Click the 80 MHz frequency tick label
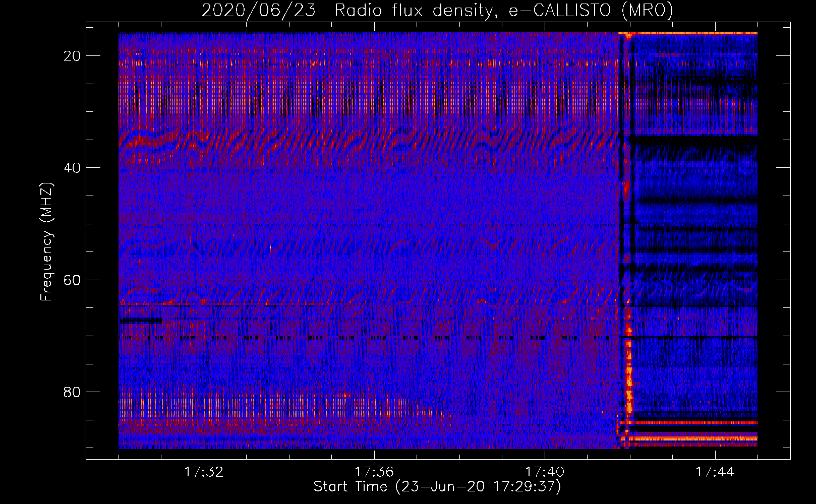The image size is (816, 504). [73, 392]
